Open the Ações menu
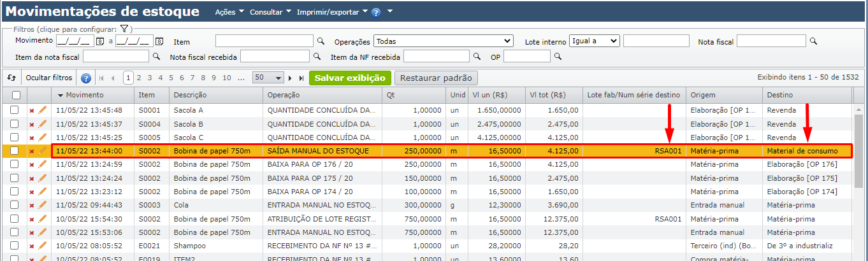The image size is (868, 261). tap(229, 12)
